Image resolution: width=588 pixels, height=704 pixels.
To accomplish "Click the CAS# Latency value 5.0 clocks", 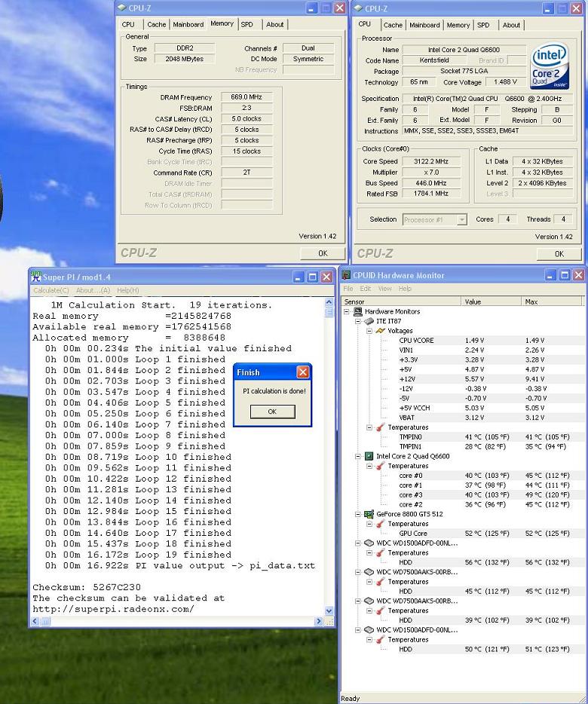I will click(247, 119).
